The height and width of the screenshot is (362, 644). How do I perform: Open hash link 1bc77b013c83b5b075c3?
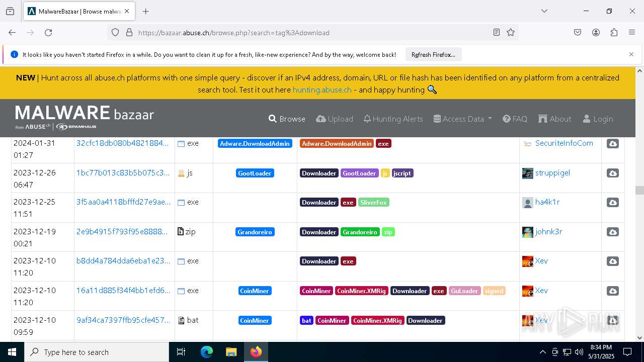123,172
